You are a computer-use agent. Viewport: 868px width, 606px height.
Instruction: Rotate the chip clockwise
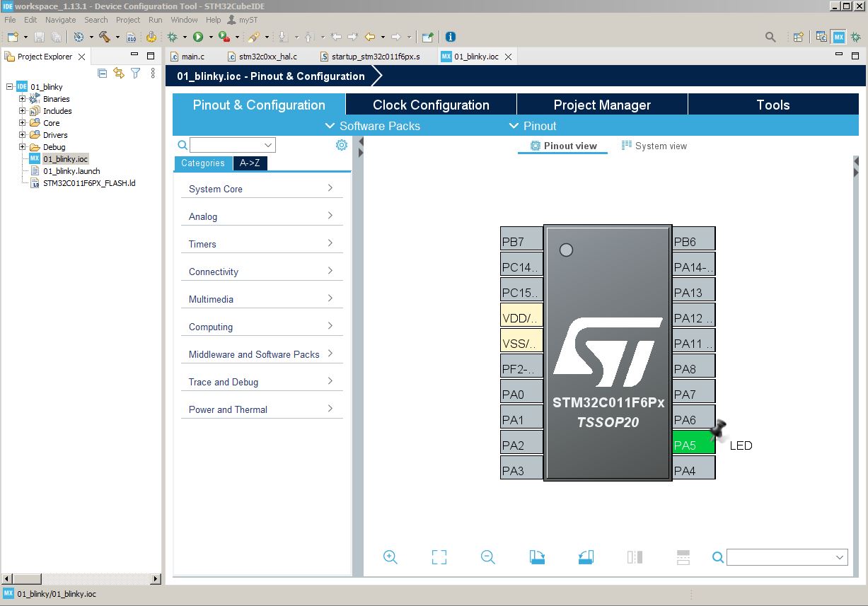click(x=537, y=557)
